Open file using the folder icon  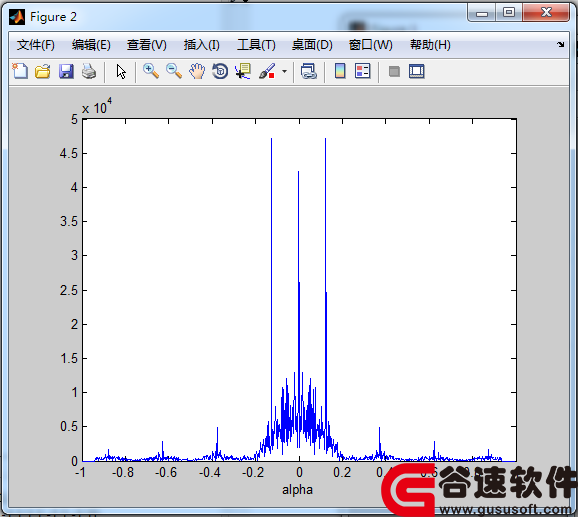click(x=43, y=71)
